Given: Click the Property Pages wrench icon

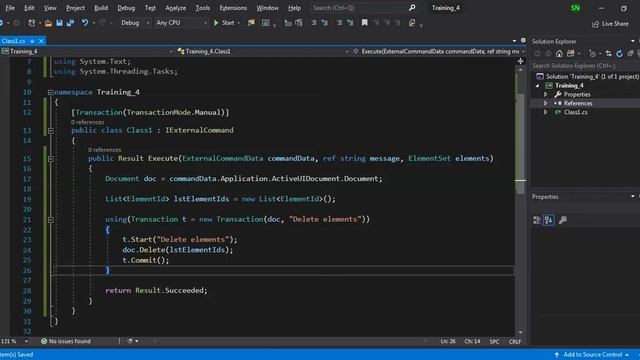Looking at the screenshot, I should (x=563, y=220).
